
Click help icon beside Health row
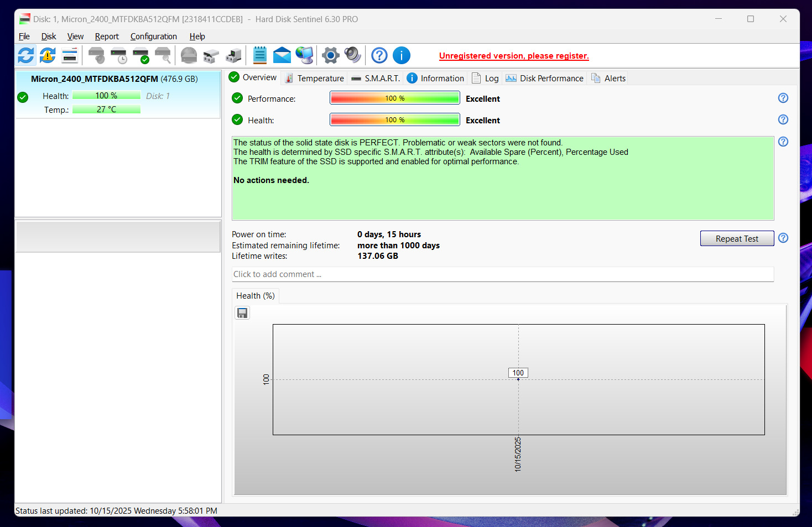point(783,119)
